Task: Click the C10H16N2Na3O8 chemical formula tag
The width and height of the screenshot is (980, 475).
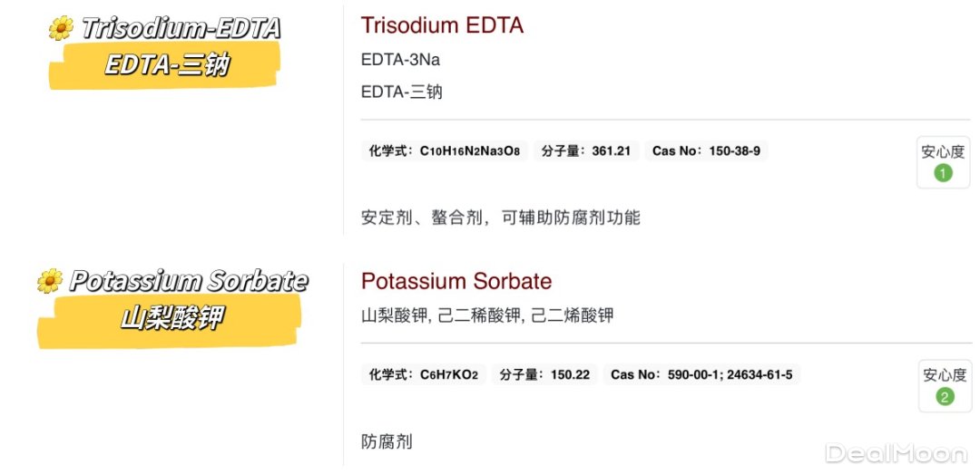Action: 444,150
